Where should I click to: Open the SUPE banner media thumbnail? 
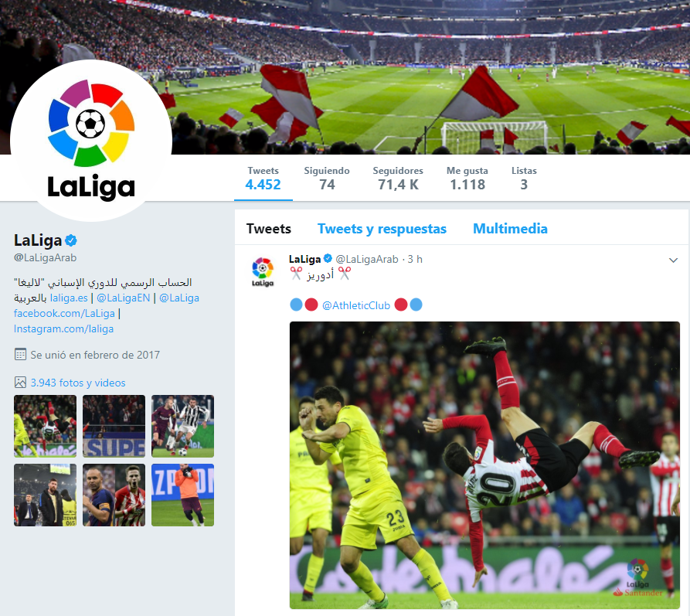(114, 426)
